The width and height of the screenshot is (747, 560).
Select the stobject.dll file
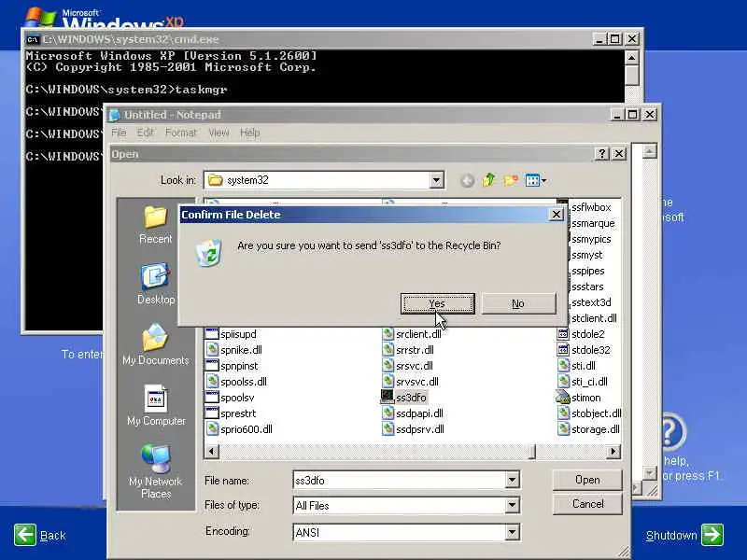click(589, 413)
